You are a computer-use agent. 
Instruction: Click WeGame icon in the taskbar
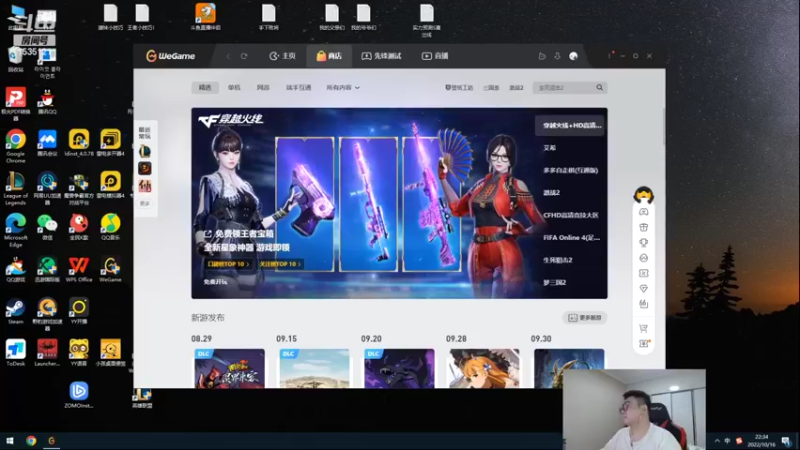coord(52,440)
